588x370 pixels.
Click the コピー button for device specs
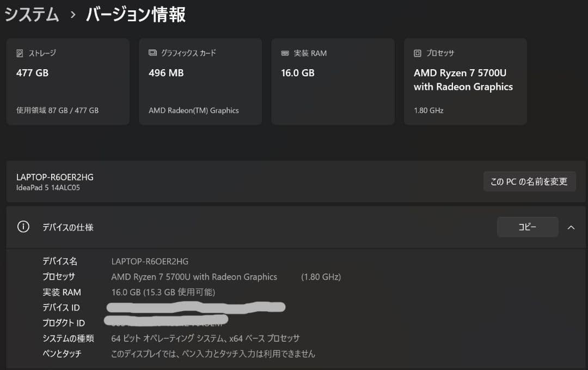(527, 227)
